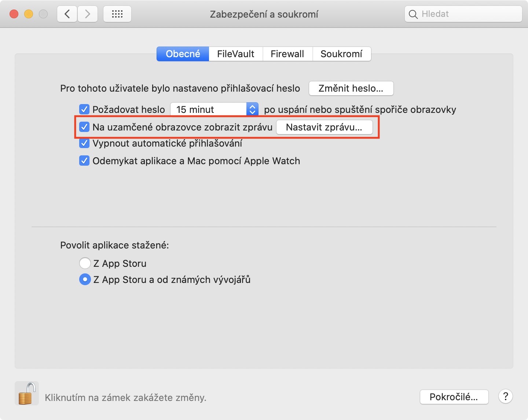The image size is (528, 420).
Task: Click the forward navigation arrow
Action: [88, 14]
